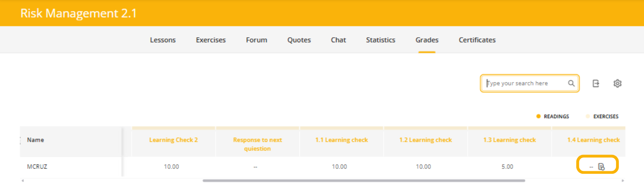The width and height of the screenshot is (644, 188).
Task: Click the right arrow of horizontal scrollbar
Action: tap(623, 180)
